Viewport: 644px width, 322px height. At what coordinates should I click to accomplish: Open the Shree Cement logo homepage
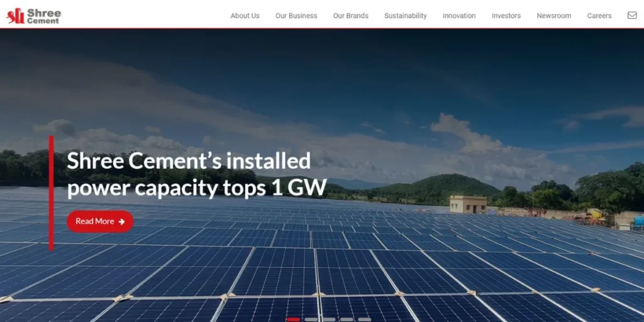click(x=34, y=16)
